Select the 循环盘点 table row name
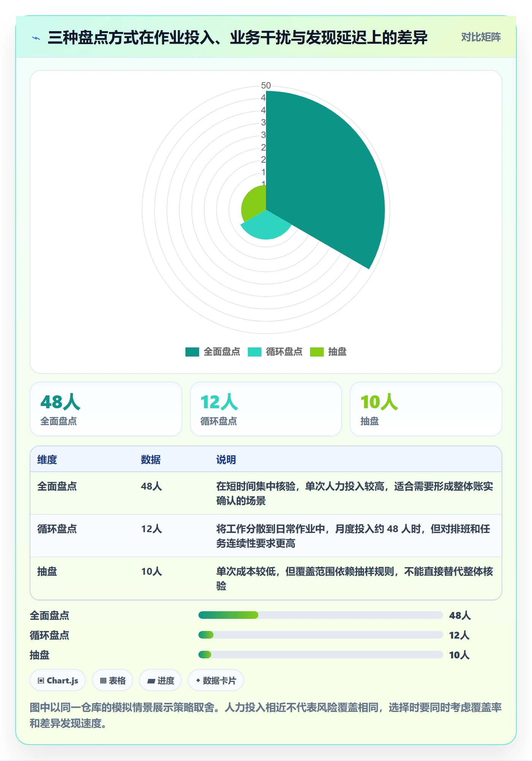Screen dimensions: 532x761 (57, 529)
